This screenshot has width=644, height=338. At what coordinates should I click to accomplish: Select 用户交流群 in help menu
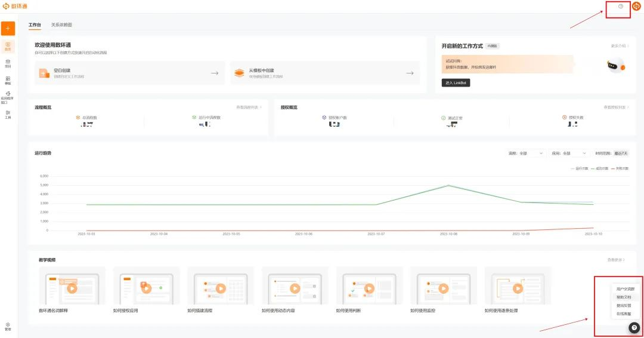click(x=625, y=289)
